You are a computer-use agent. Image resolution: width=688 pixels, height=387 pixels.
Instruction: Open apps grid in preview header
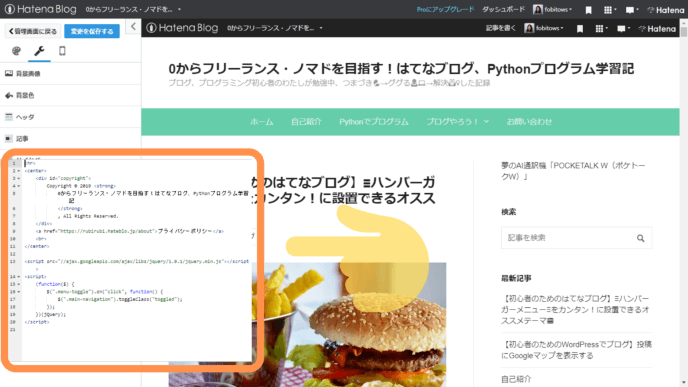coord(601,29)
